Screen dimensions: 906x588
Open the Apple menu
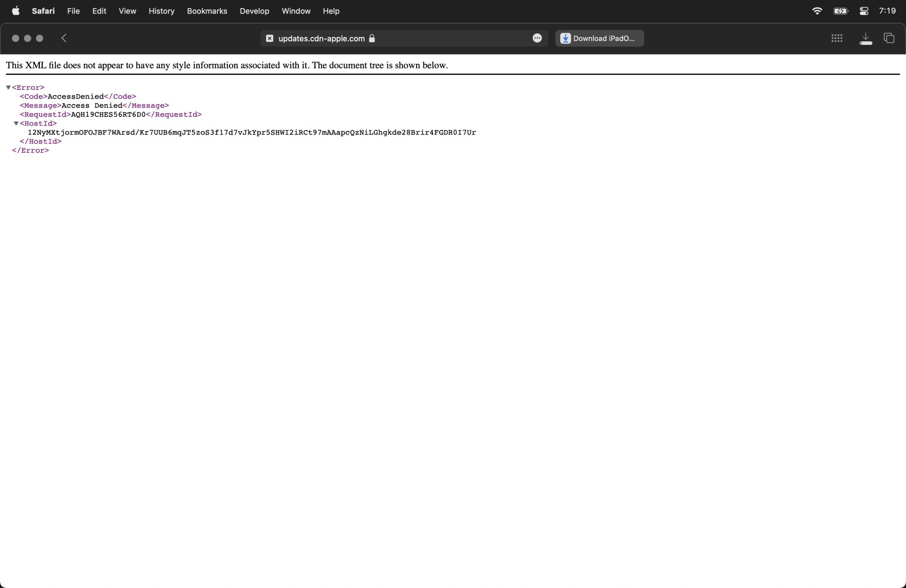(15, 11)
